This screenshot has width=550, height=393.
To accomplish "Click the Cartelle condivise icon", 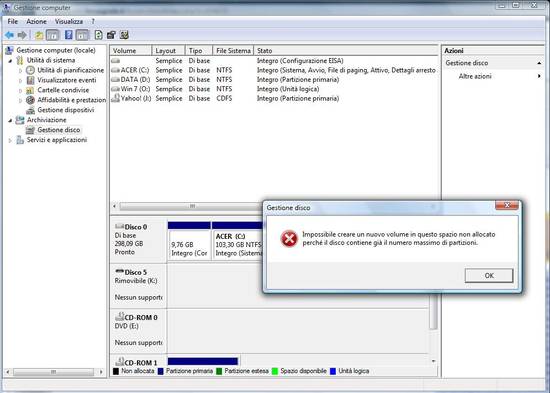I will click(x=31, y=90).
